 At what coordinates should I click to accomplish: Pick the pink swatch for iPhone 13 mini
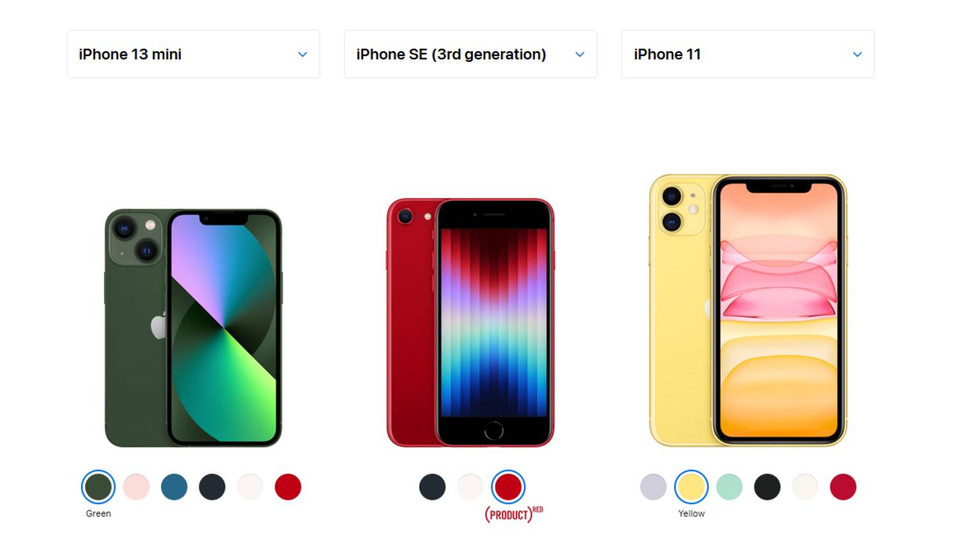pos(137,487)
